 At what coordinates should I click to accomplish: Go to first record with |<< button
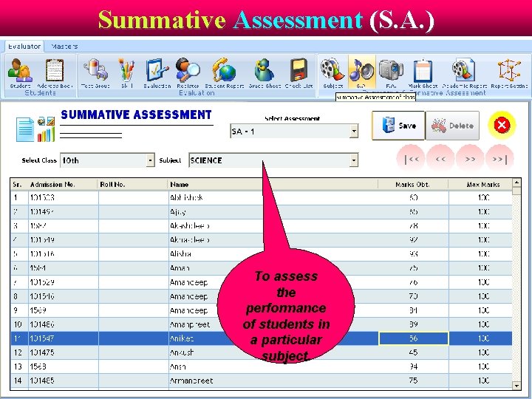pyautogui.click(x=412, y=159)
